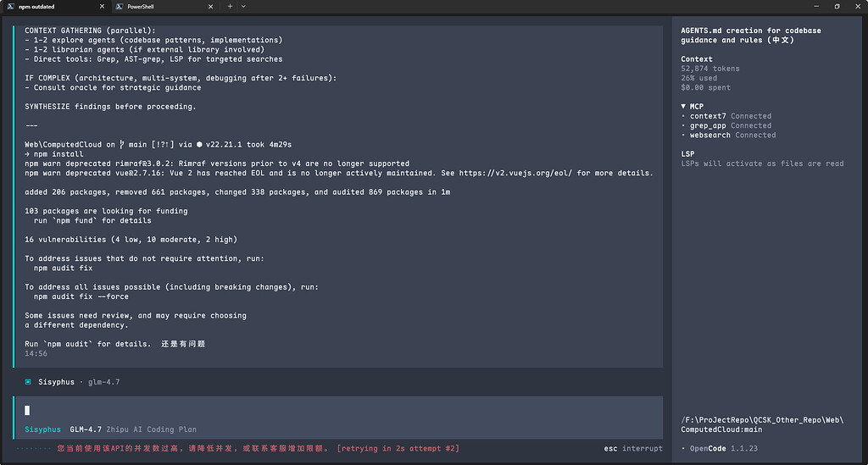Maximize the terminal window
Viewport: 868px width, 465px height.
(837, 7)
